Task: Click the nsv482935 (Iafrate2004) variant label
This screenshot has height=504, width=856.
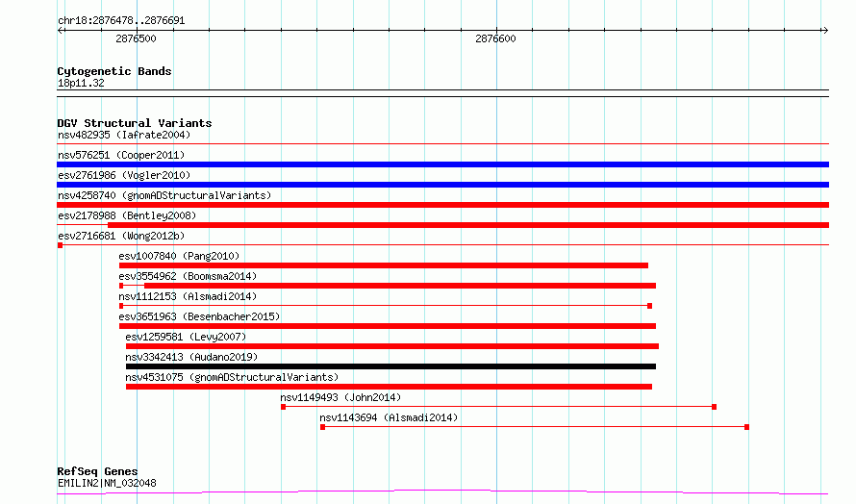Action: (x=124, y=135)
